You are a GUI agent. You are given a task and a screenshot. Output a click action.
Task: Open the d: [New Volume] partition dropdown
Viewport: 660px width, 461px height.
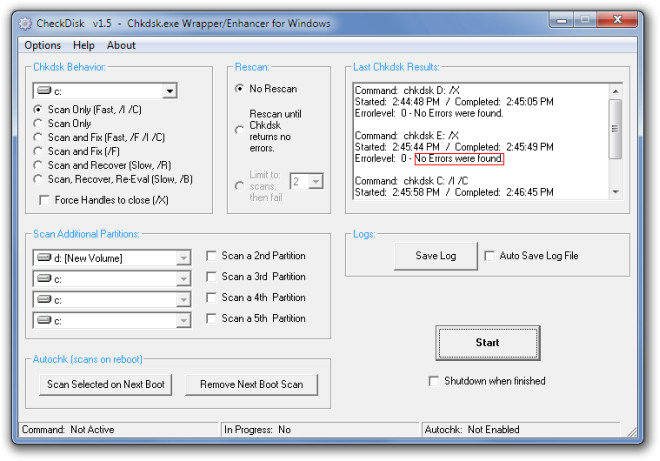(x=183, y=258)
